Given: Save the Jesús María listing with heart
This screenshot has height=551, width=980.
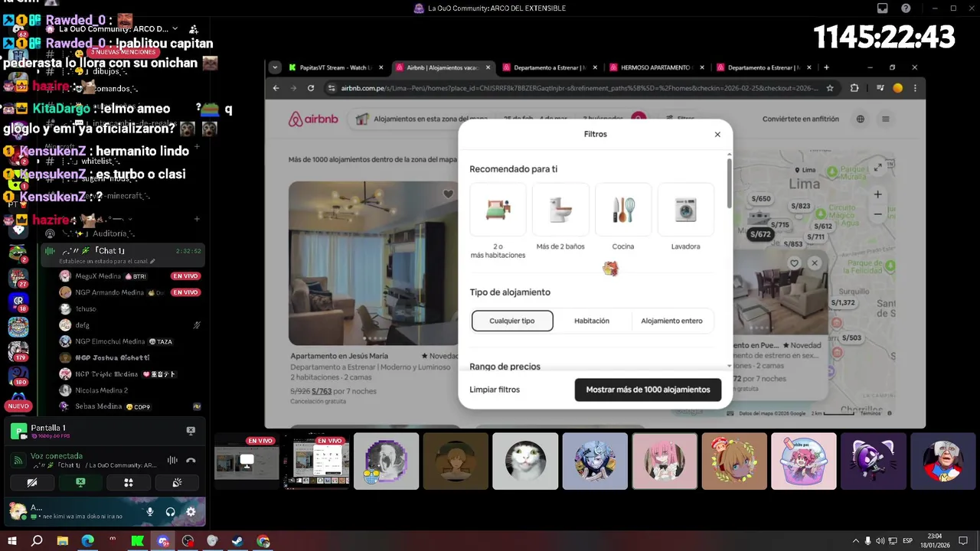Looking at the screenshot, I should pyautogui.click(x=448, y=194).
